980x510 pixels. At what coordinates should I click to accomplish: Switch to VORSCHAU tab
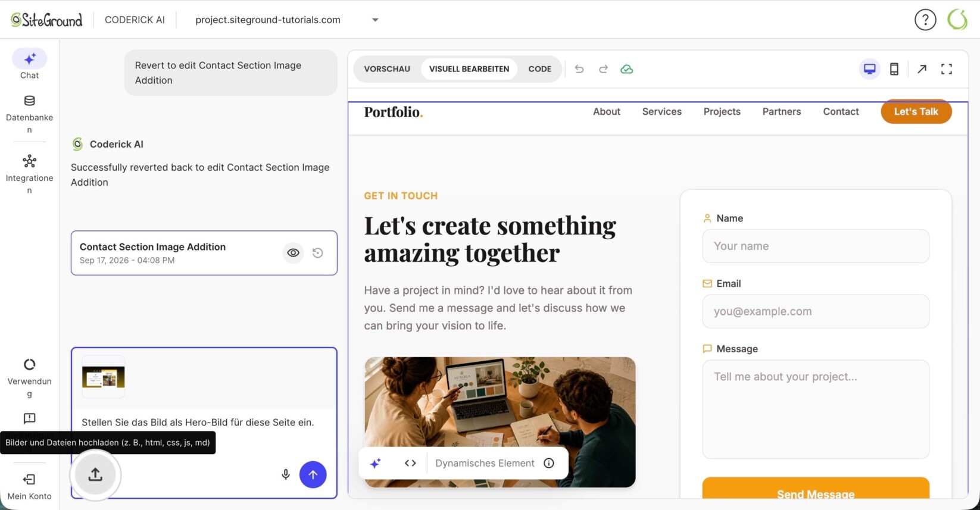(x=387, y=69)
